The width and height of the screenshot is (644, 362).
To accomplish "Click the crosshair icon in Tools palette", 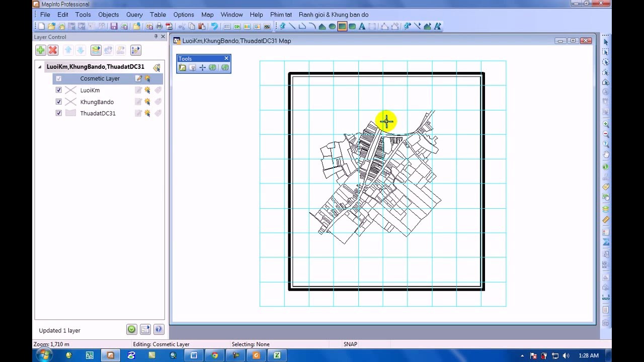I will 202,67.
